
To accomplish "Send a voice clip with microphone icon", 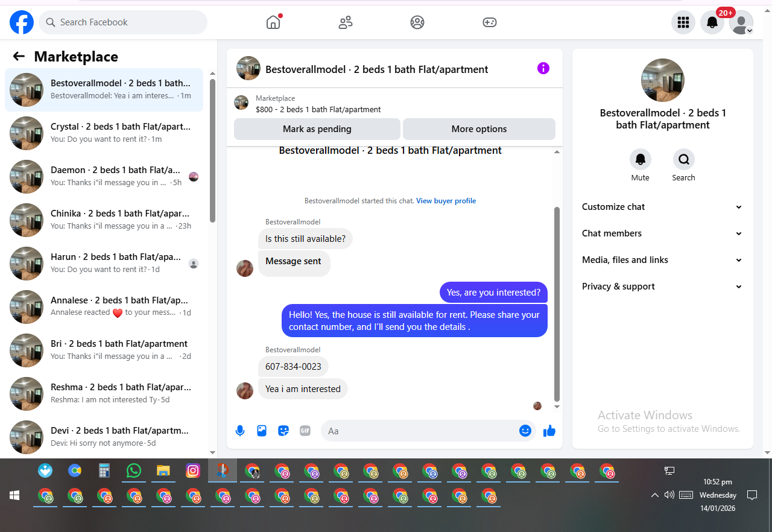I will (x=240, y=431).
